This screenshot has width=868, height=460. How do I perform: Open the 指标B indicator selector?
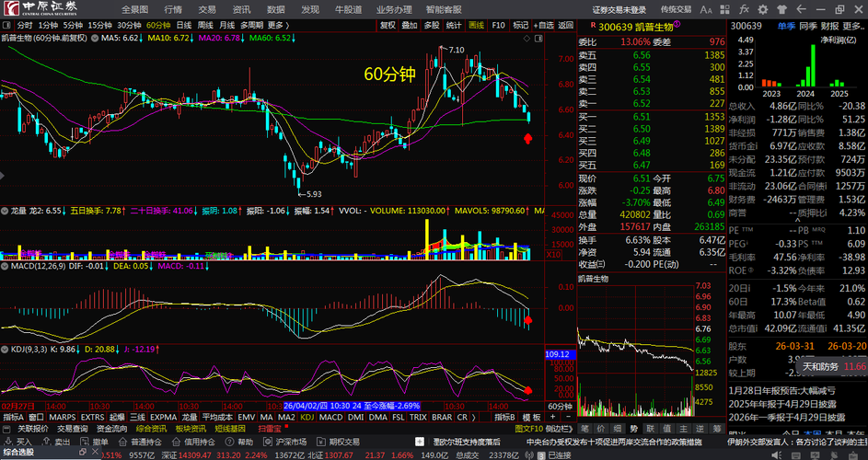504,417
